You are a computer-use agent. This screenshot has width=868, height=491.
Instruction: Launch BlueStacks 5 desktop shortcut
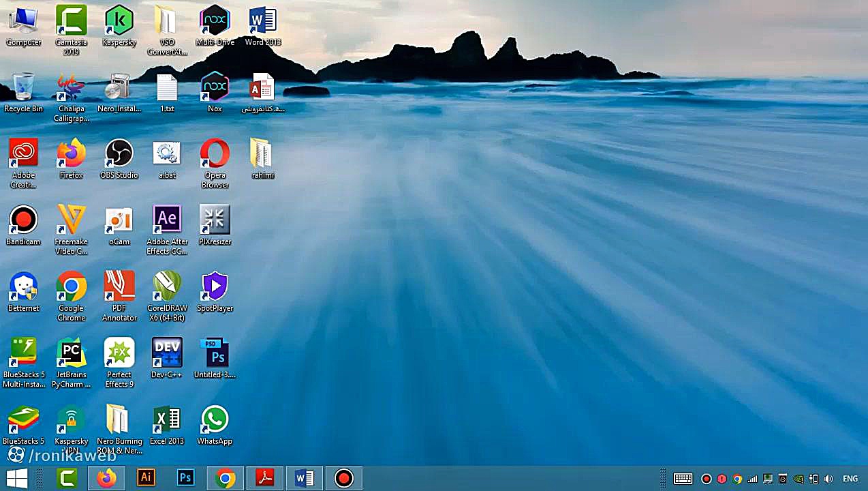pos(23,425)
